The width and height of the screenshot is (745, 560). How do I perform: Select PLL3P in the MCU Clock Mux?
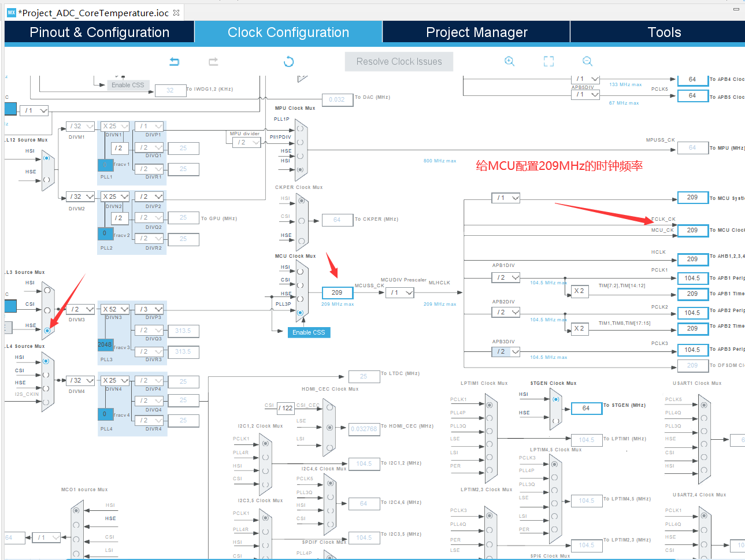coord(300,313)
